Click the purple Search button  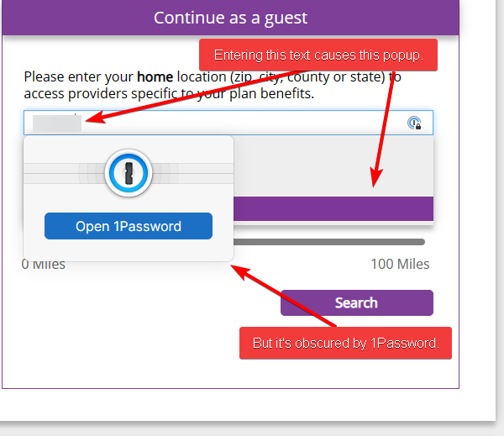[x=356, y=302]
